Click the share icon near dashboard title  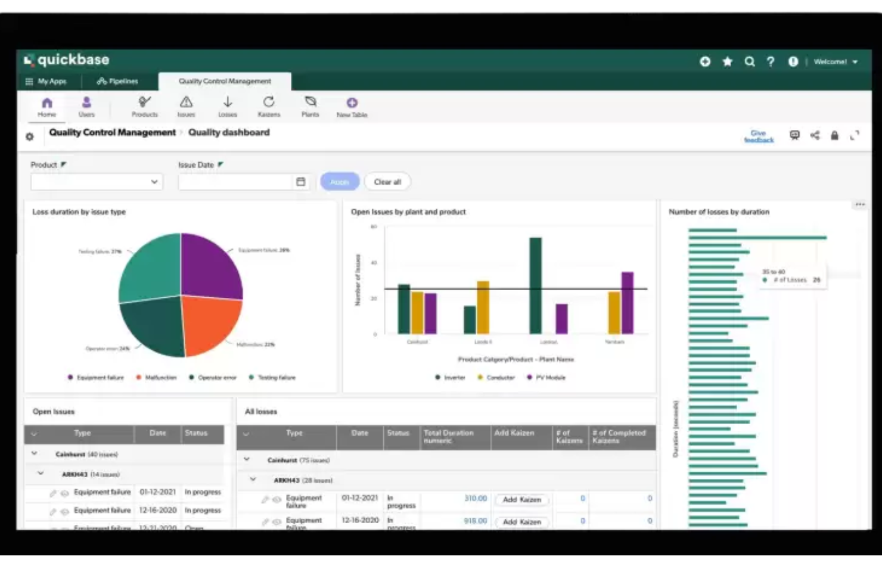pos(815,136)
